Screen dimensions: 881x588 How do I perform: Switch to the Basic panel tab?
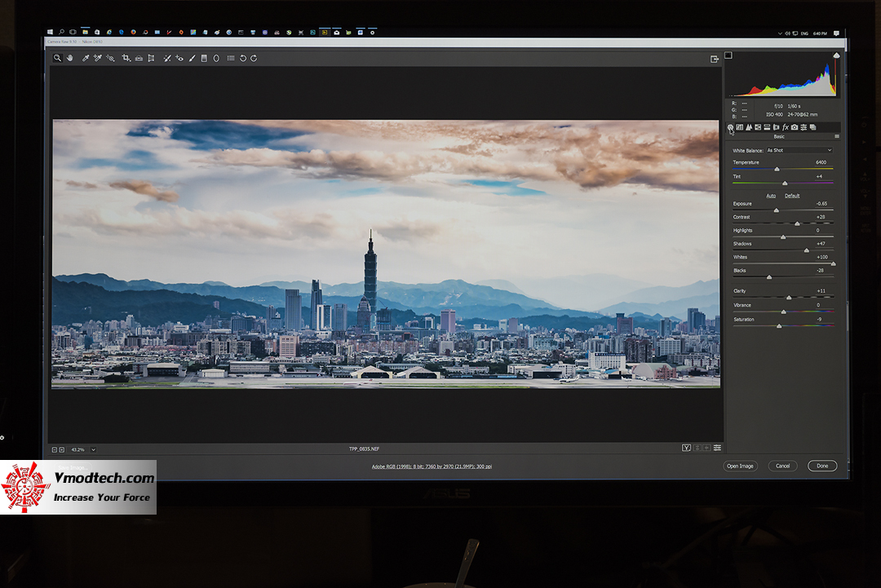click(x=730, y=127)
